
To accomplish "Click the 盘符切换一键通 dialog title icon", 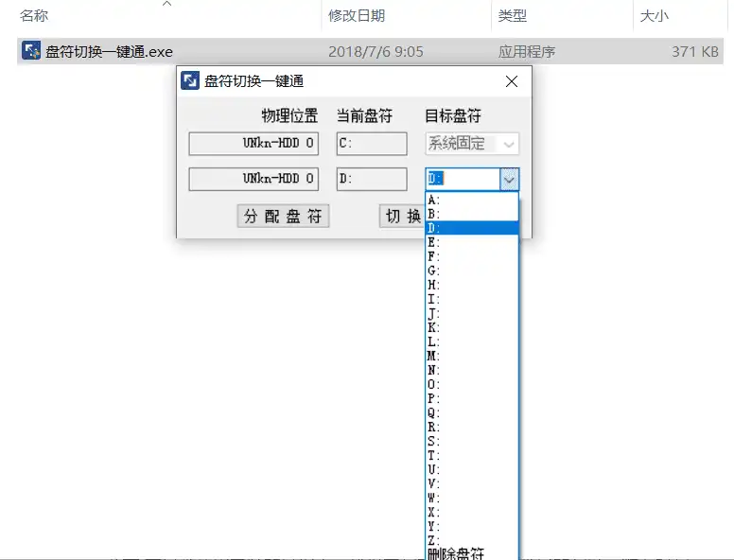I will [190, 81].
